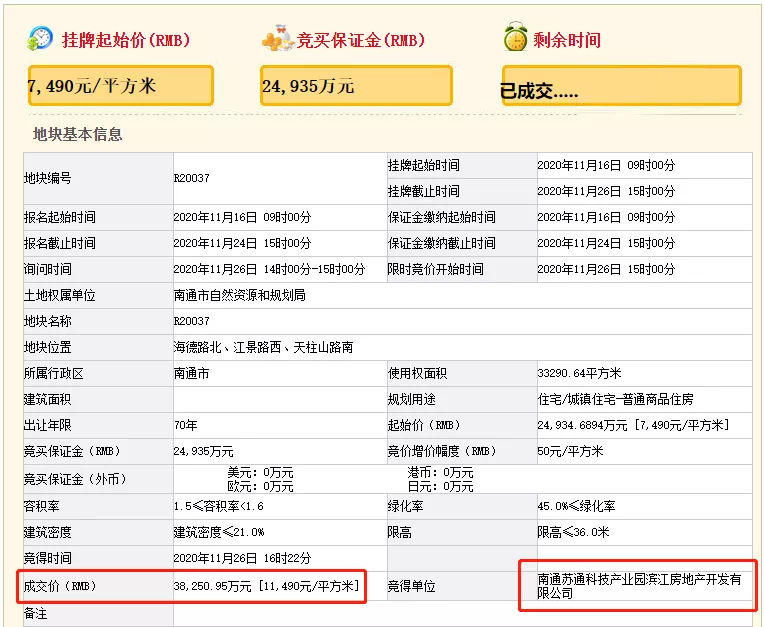Screen dimensions: 764x627
Task: Click the 备注 row label
Action: [x=36, y=613]
